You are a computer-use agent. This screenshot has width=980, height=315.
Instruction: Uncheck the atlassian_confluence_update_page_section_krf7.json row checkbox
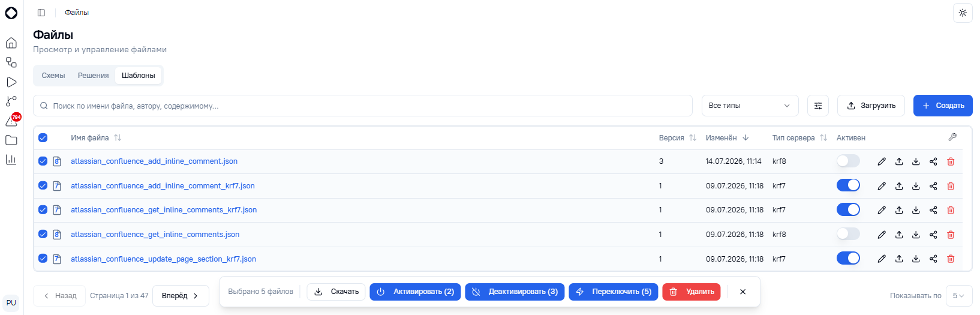pyautogui.click(x=43, y=259)
